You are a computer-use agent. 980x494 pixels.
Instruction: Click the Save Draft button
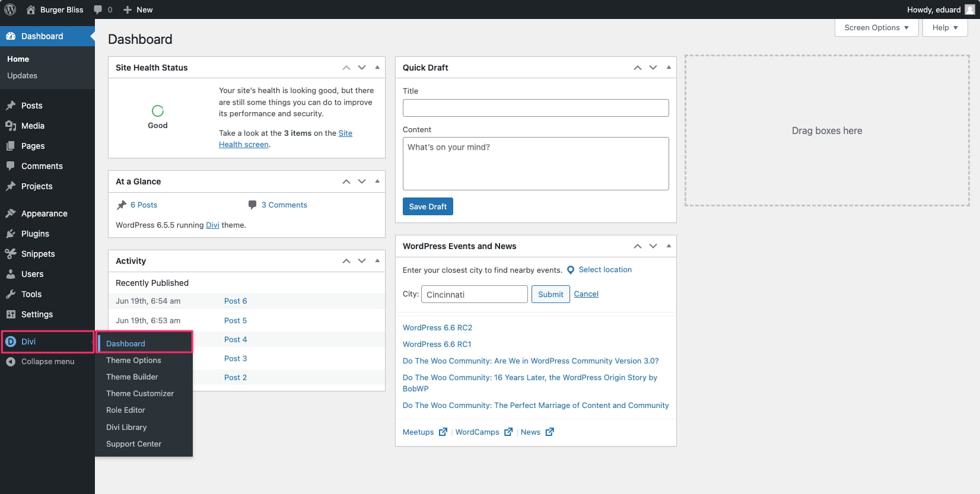[x=428, y=206]
